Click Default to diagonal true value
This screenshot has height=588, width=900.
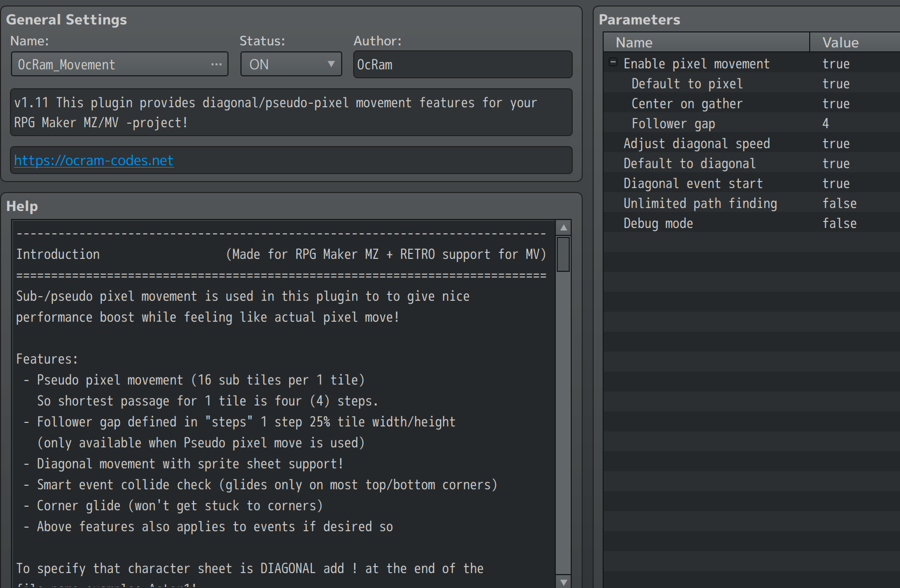(x=836, y=163)
